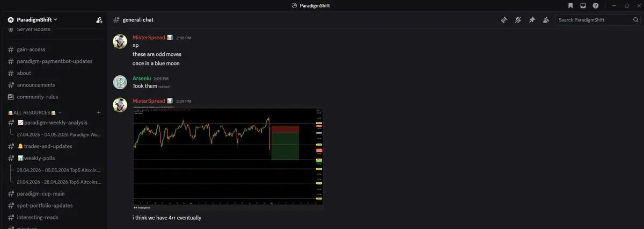644x229 pixels.
Task: Click the message "Took them"
Action: tap(144, 86)
